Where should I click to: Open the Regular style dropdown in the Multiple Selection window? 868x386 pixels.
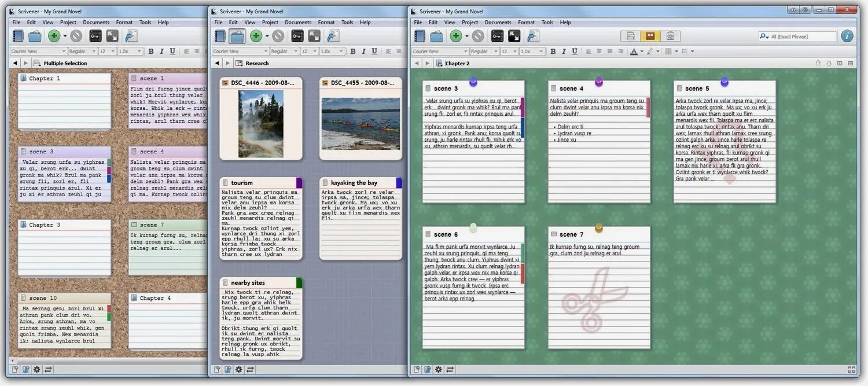pyautogui.click(x=82, y=52)
